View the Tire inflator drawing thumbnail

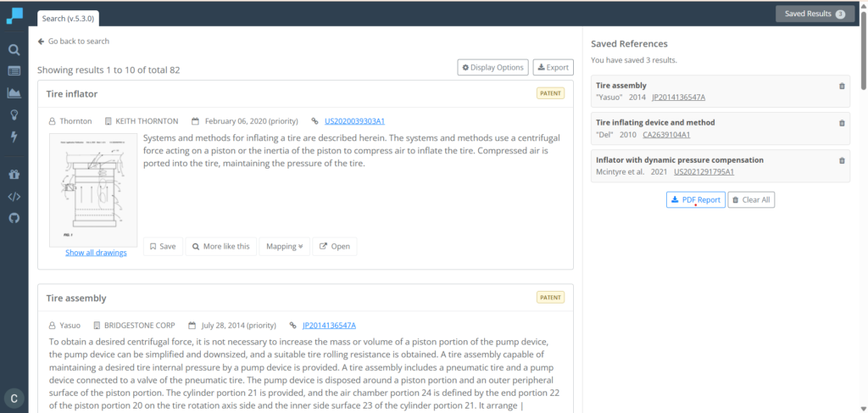[93, 190]
